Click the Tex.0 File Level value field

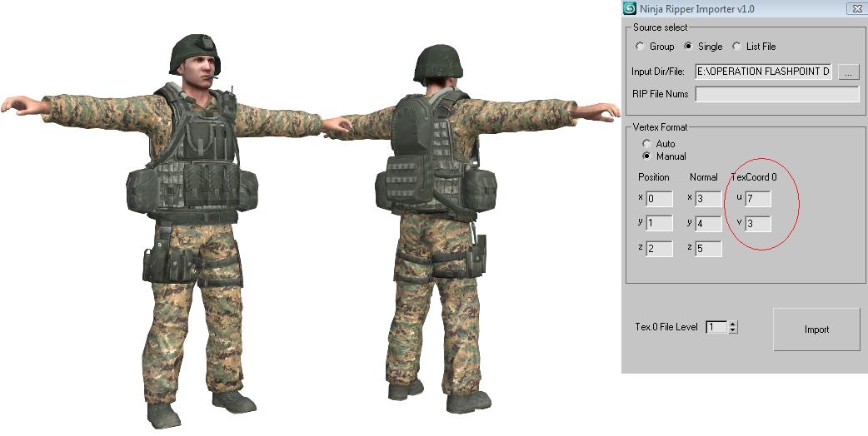tap(717, 327)
